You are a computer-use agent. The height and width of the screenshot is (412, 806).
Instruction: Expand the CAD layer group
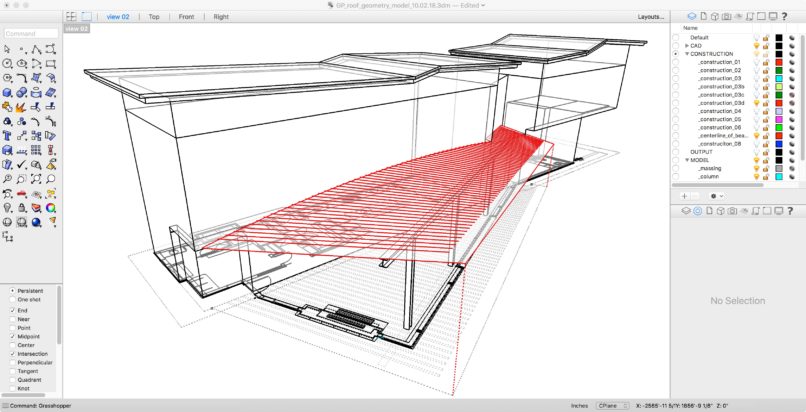coord(687,45)
